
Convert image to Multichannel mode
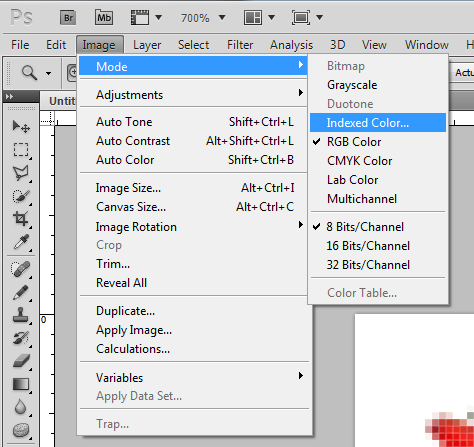click(378, 199)
